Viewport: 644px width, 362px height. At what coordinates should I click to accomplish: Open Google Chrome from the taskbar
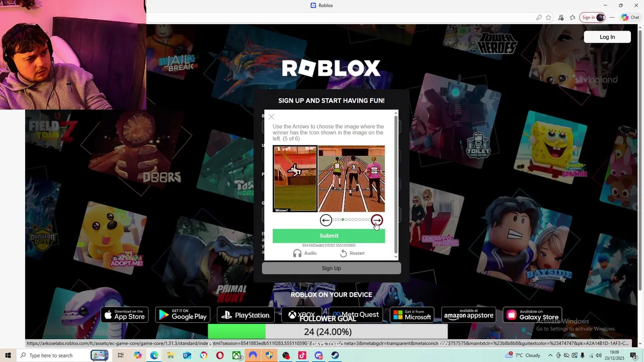(x=203, y=355)
